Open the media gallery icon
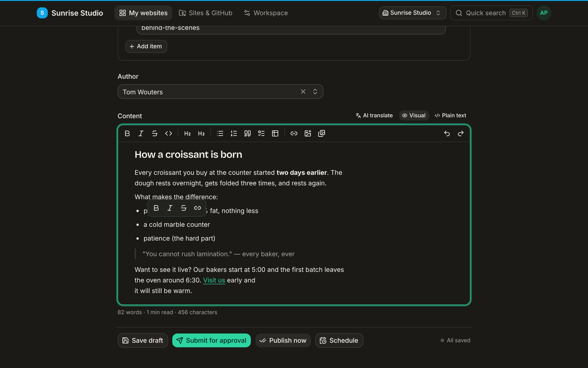The width and height of the screenshot is (588, 368). tap(322, 133)
